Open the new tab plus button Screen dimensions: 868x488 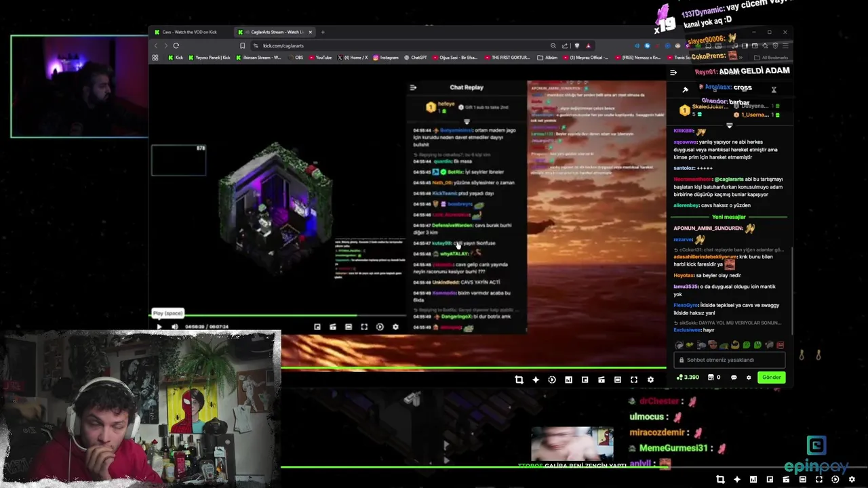(x=323, y=32)
